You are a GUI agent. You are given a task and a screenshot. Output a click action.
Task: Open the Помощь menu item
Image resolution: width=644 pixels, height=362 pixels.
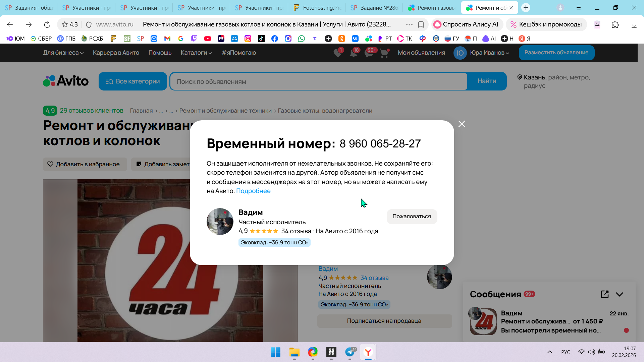(160, 53)
